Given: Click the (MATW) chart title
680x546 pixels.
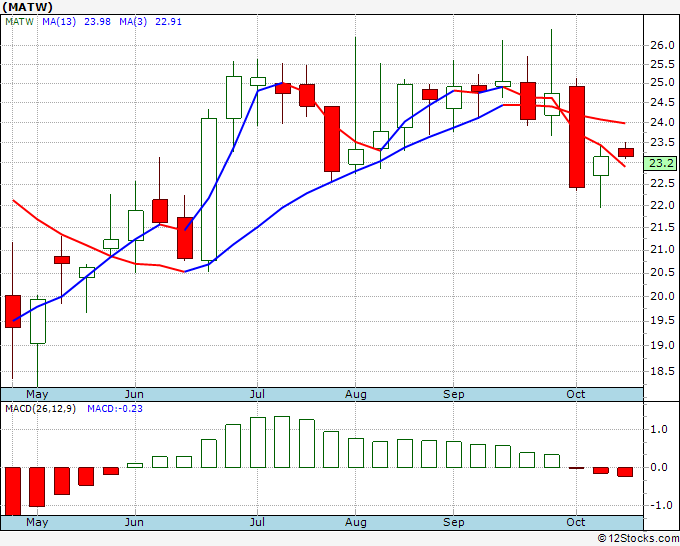Looking at the screenshot, I should coord(27,7).
